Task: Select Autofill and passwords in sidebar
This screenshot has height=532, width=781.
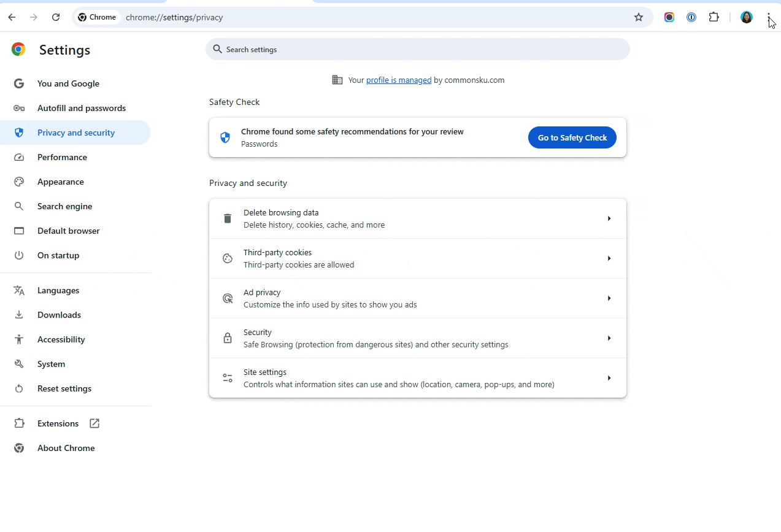Action: [81, 108]
